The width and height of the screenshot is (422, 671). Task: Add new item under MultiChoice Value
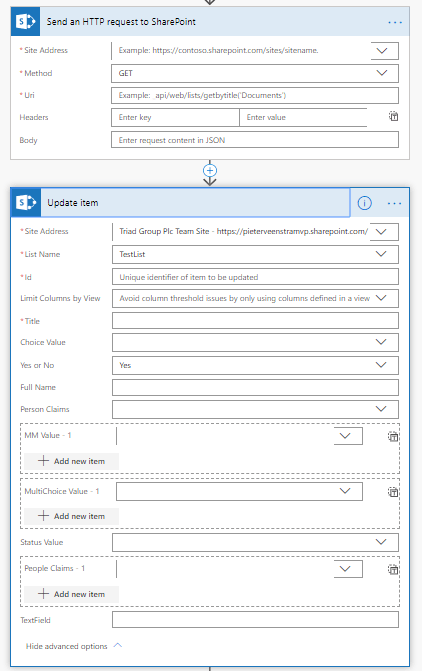[x=71, y=516]
